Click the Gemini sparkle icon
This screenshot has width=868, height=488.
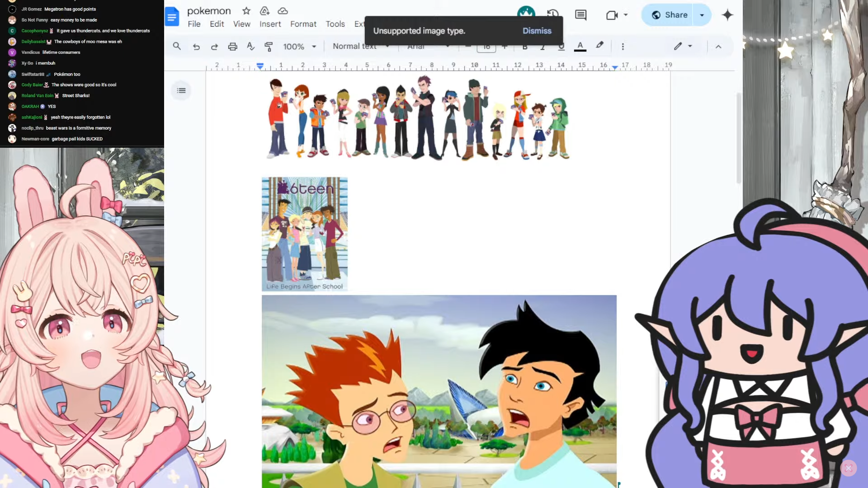point(727,15)
